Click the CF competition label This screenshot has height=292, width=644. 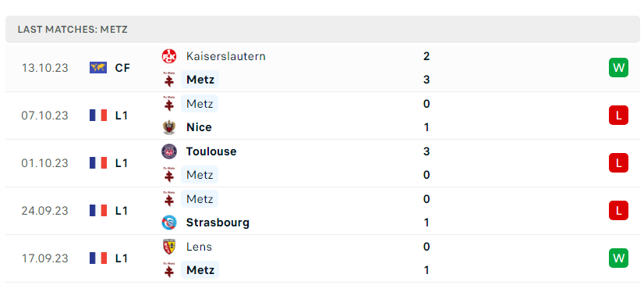pyautogui.click(x=122, y=68)
